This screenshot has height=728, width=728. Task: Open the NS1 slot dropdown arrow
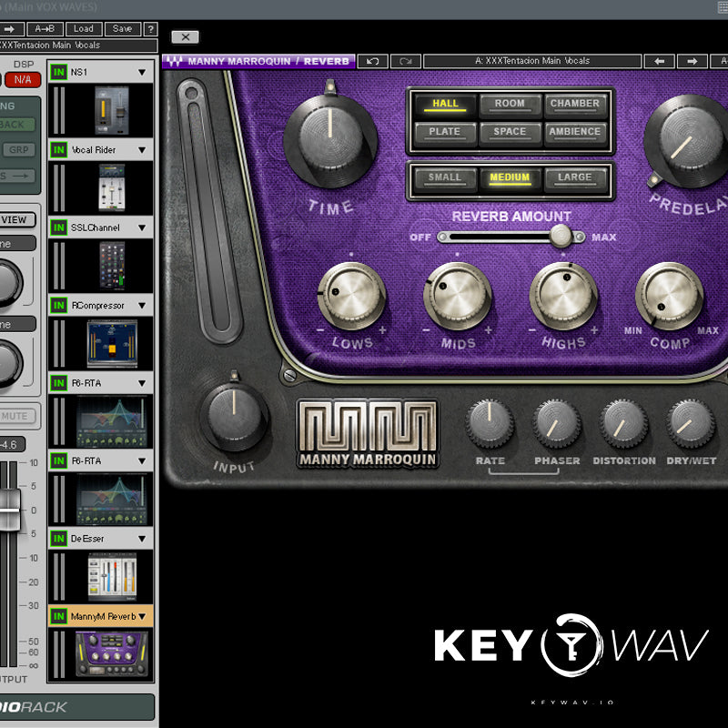(x=142, y=73)
